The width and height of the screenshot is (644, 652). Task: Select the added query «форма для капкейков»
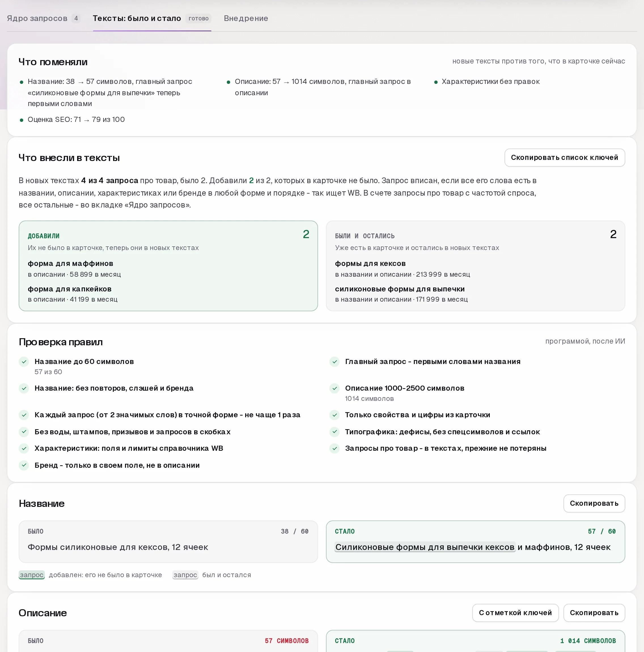69,289
